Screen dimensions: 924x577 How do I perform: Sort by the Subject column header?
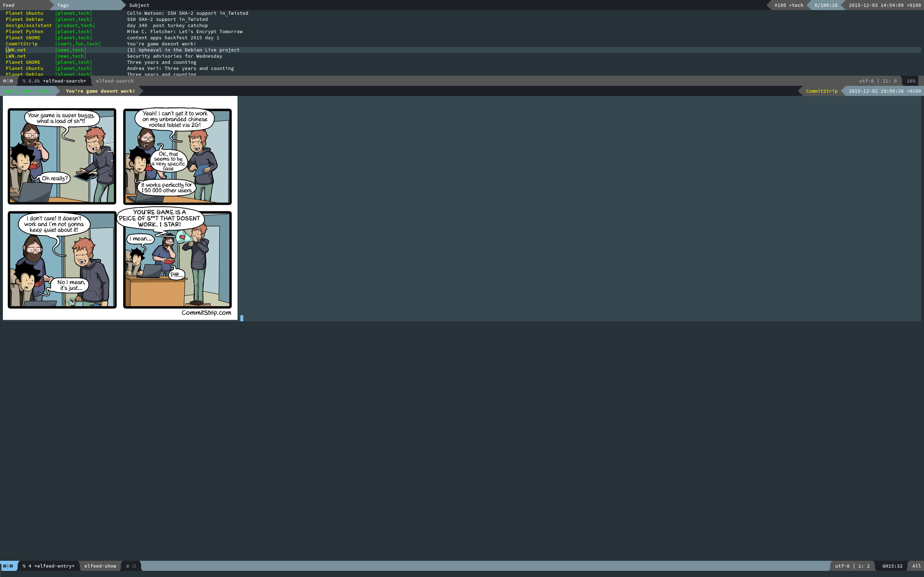139,5
